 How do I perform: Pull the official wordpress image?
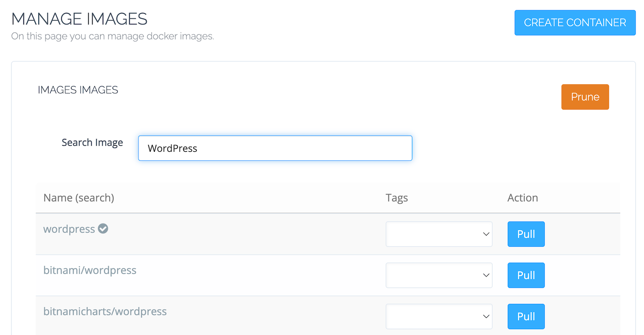tap(526, 234)
